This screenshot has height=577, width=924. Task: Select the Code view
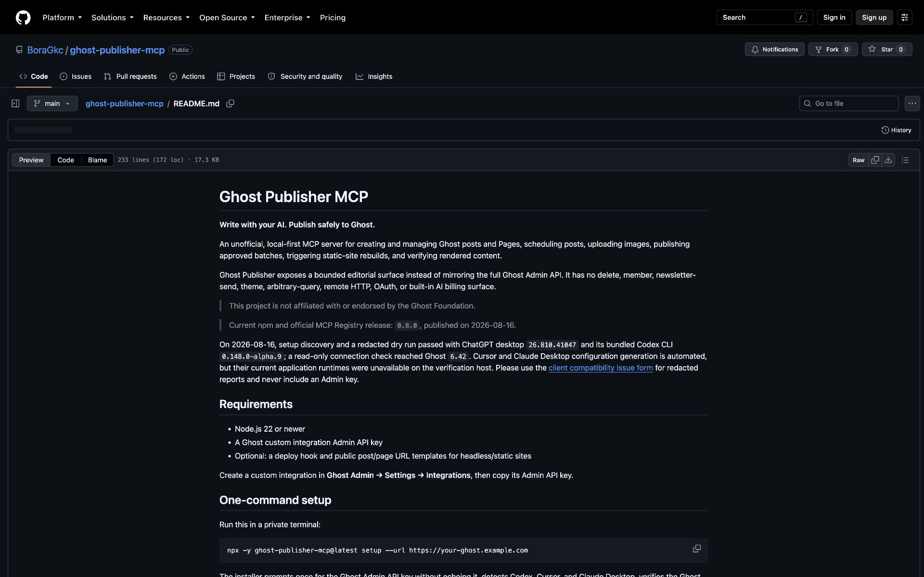coord(65,160)
